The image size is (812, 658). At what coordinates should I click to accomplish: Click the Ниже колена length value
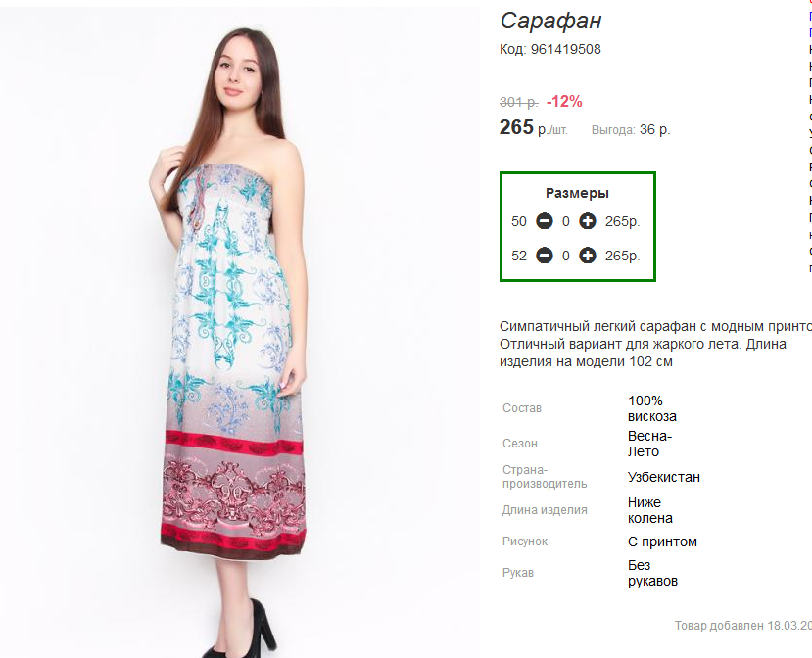coord(649,510)
